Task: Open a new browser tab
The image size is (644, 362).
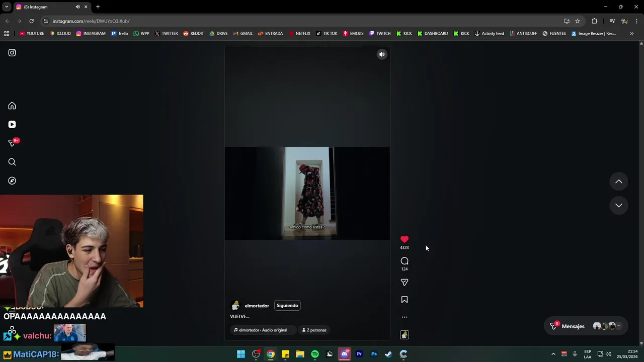Action: [x=98, y=7]
